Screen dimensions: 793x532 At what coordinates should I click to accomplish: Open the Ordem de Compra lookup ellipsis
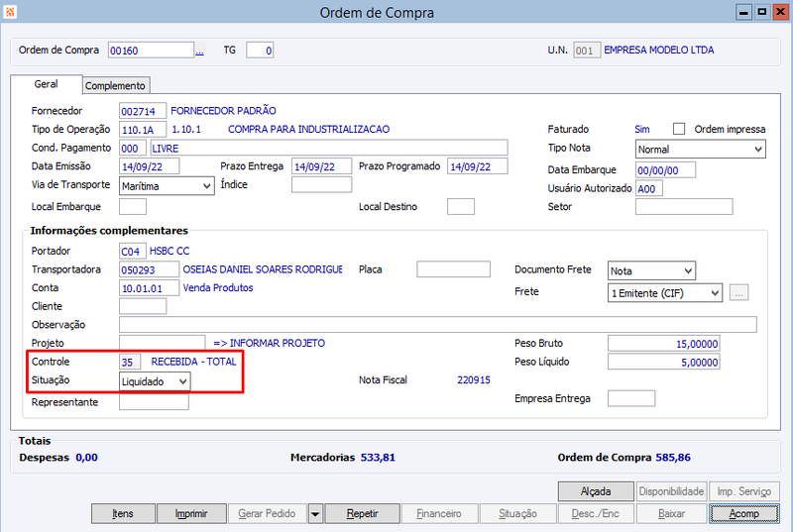(200, 52)
